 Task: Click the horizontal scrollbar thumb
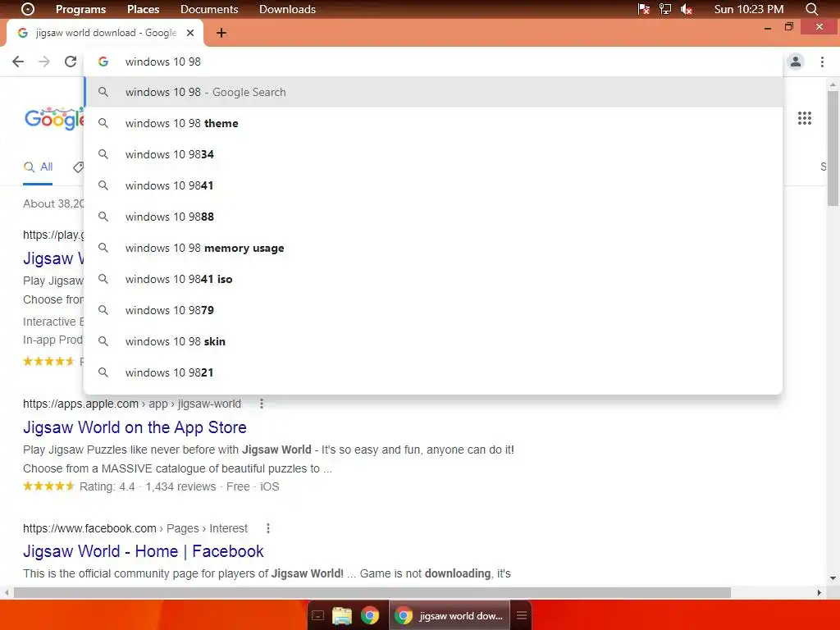(x=372, y=592)
